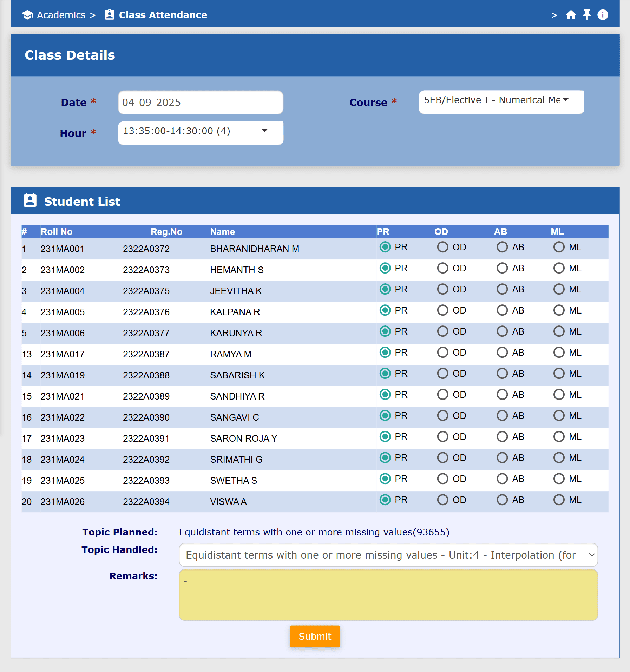Viewport: 630px width, 672px height.
Task: Click the home icon in header
Action: pyautogui.click(x=571, y=15)
